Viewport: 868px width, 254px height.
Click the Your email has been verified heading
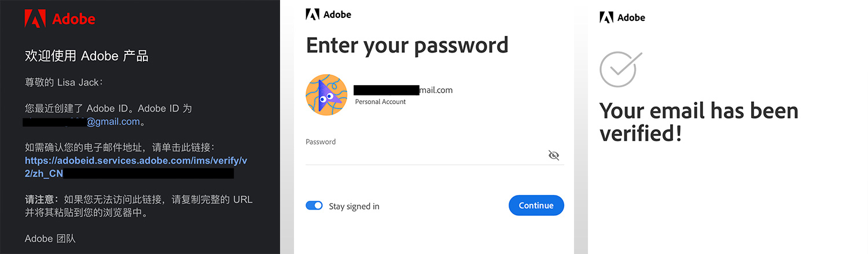[699, 122]
